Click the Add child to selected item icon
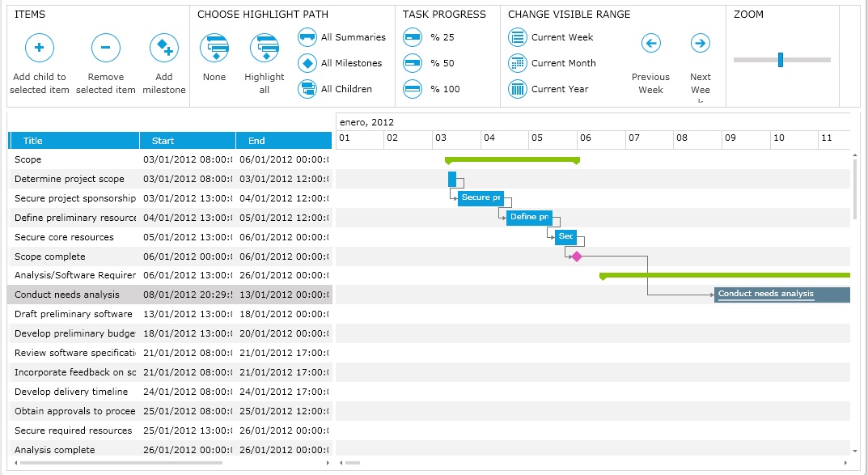This screenshot has height=475, width=868. 39,49
